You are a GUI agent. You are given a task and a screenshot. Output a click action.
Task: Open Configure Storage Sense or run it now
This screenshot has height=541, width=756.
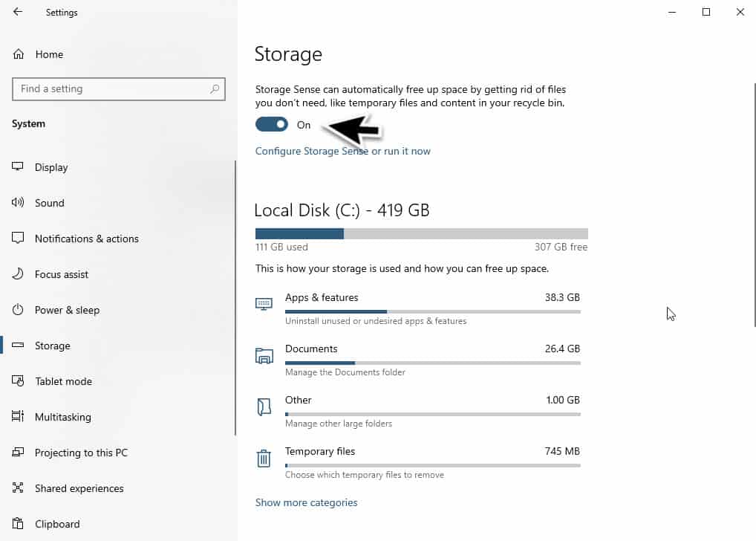pos(342,151)
